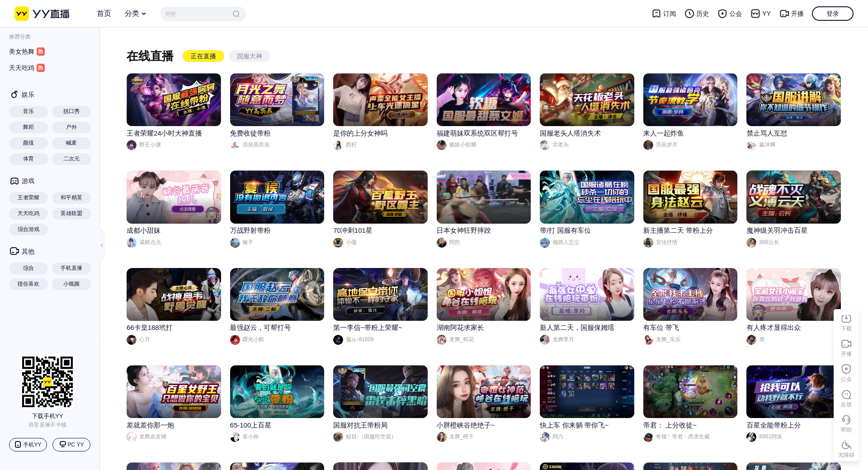
Task: Select 王者荣耀 game tag
Action: coord(28,197)
